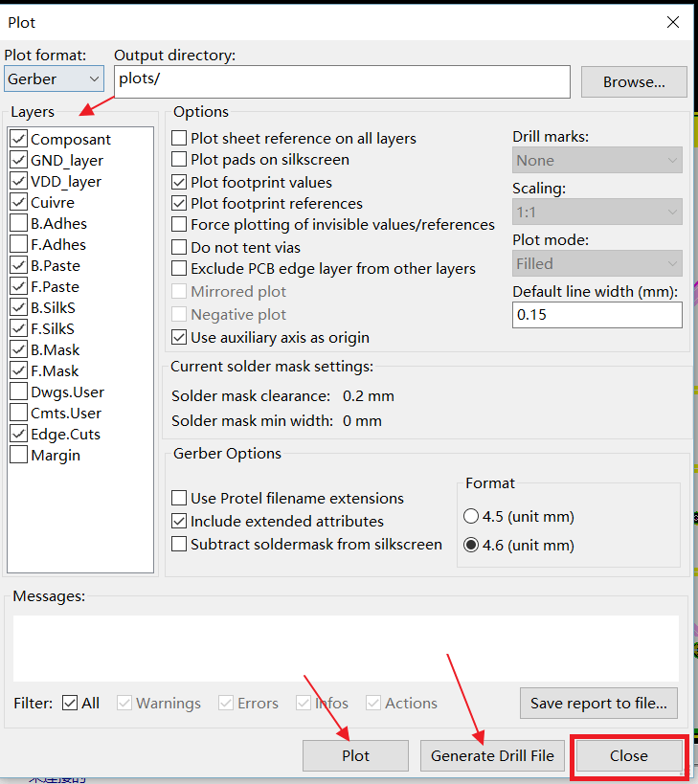Expand the Drill marks combo box
698x784 pixels.
coord(597,161)
